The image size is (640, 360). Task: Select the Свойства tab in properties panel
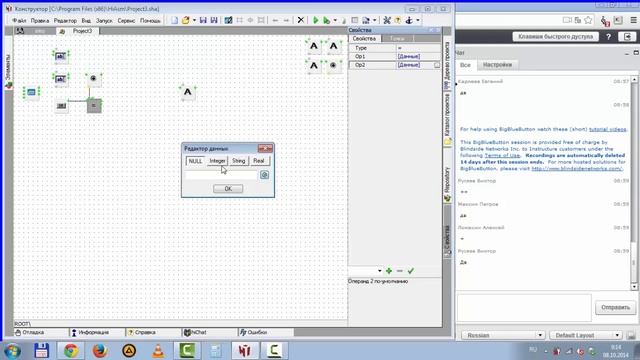(364, 38)
